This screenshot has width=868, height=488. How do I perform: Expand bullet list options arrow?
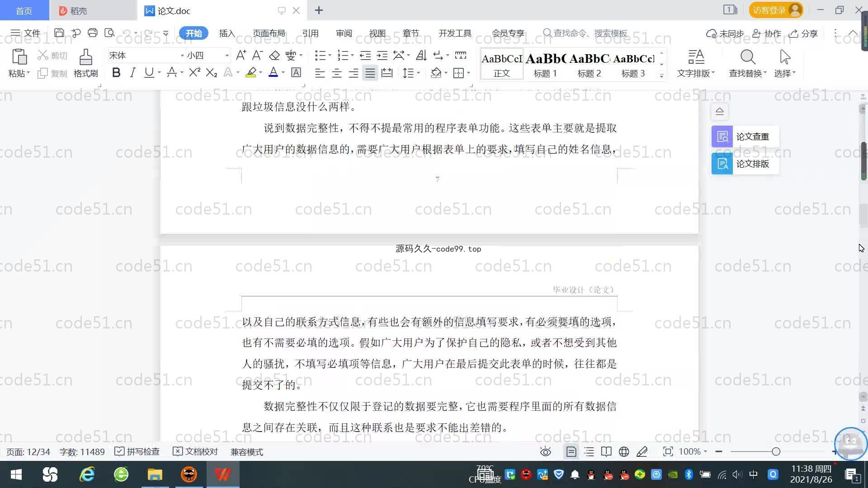[x=330, y=55]
